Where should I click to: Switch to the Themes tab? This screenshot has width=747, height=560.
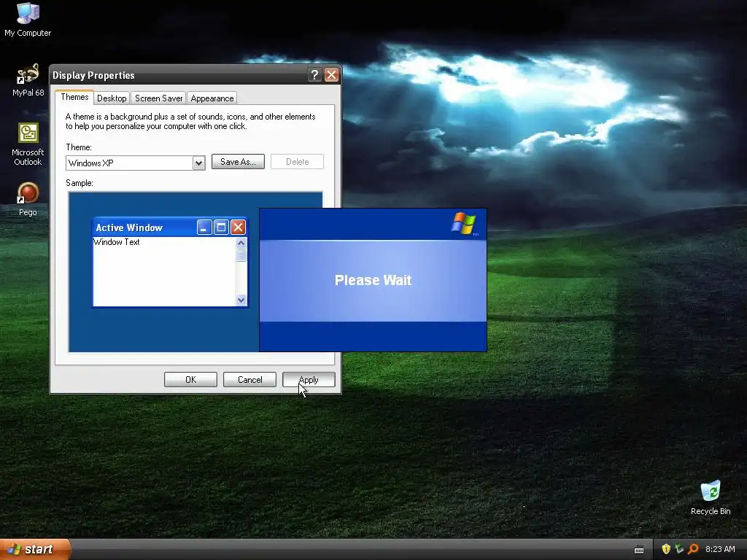[x=74, y=97]
